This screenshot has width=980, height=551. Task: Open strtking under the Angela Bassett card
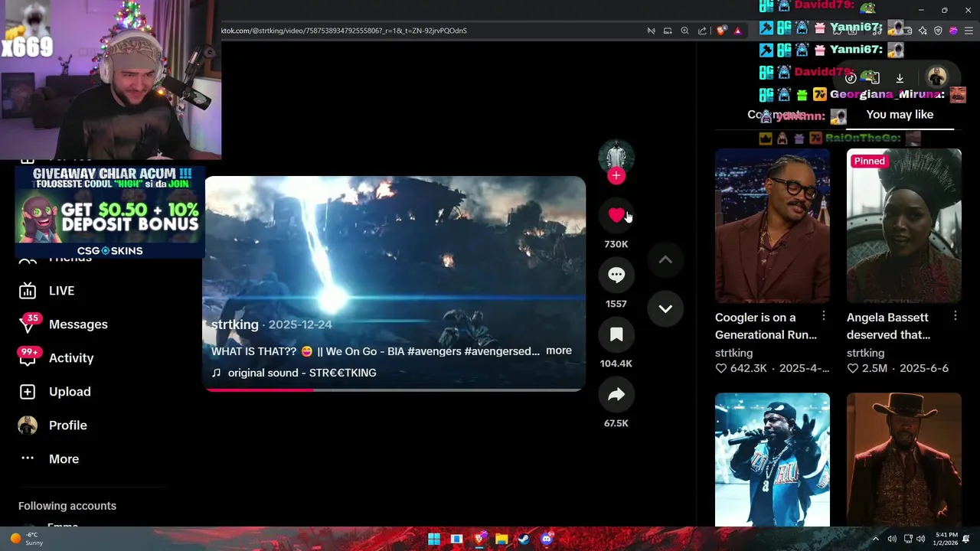865,353
